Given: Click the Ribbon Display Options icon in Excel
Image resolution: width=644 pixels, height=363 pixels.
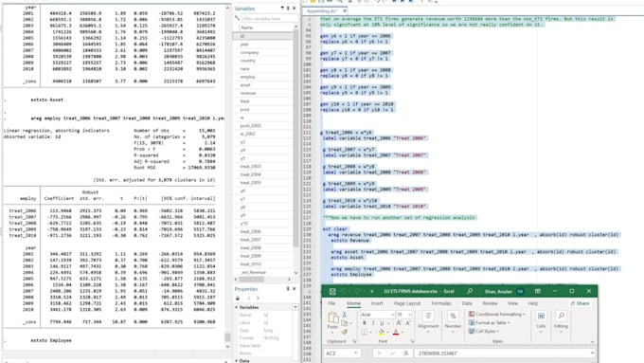Looking at the screenshot, I should click(x=538, y=291).
